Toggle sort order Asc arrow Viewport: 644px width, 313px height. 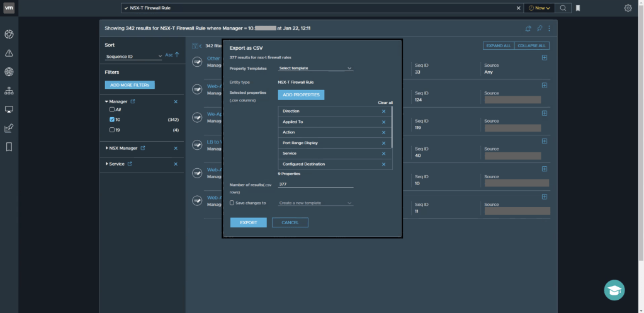(177, 55)
